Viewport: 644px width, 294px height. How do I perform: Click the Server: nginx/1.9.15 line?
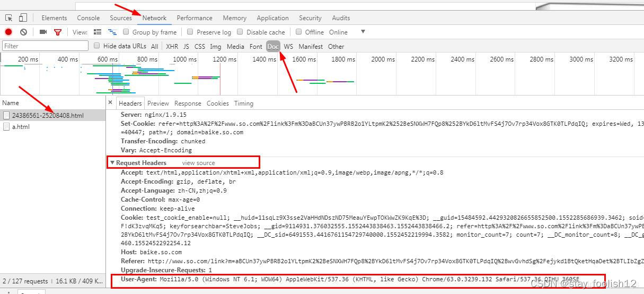coord(154,114)
